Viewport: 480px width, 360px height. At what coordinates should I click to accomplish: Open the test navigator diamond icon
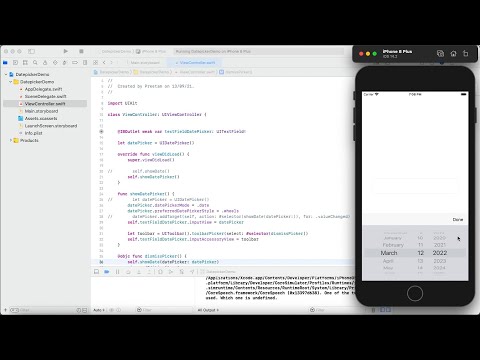click(x=55, y=63)
